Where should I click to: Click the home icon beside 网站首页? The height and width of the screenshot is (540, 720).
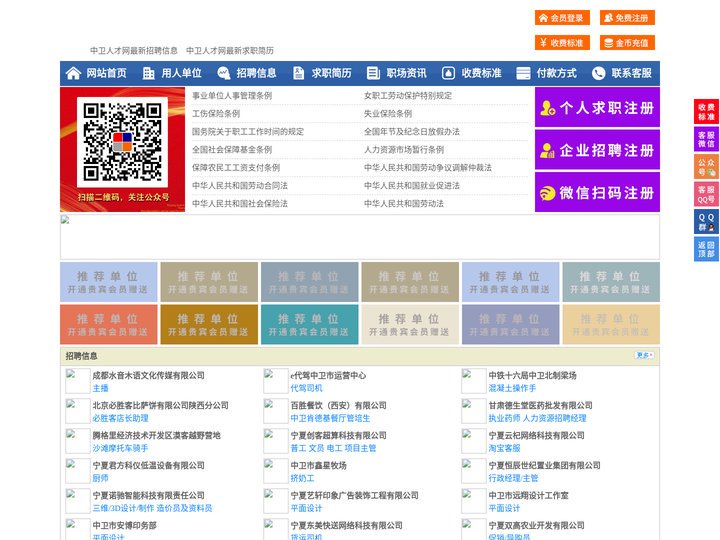point(73,73)
